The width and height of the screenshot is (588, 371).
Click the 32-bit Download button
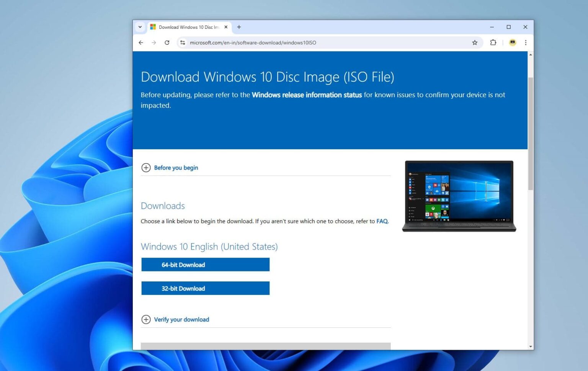(x=205, y=288)
